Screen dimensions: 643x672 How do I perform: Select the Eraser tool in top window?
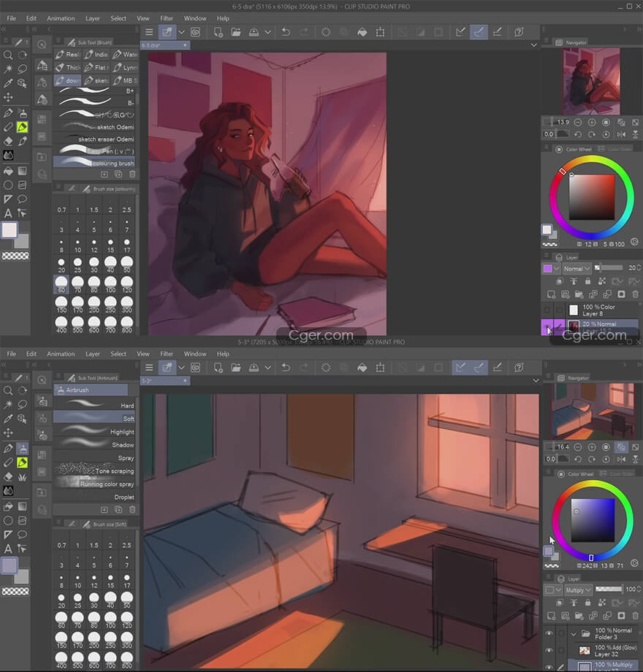[x=8, y=141]
